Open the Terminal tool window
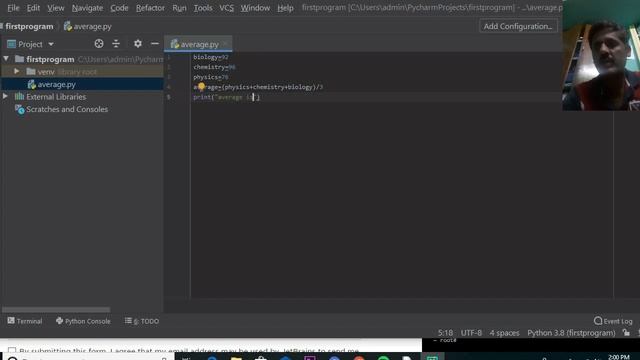This screenshot has width=640, height=360. coord(24,321)
